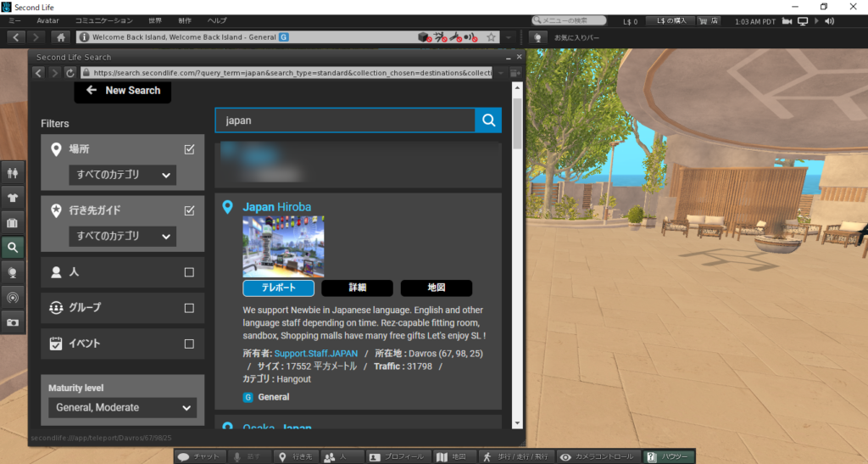The width and height of the screenshot is (868, 464).
Task: Go forward in viewer navigation bar
Action: [x=36, y=37]
